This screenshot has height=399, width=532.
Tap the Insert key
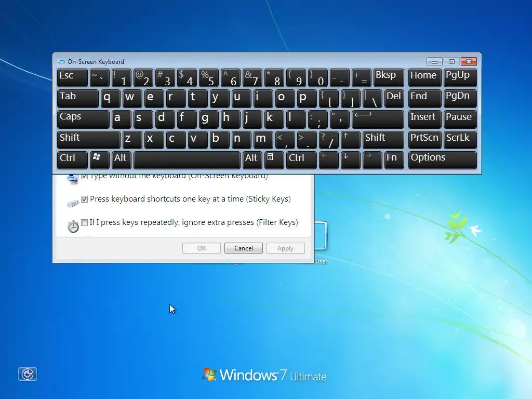pyautogui.click(x=425, y=119)
